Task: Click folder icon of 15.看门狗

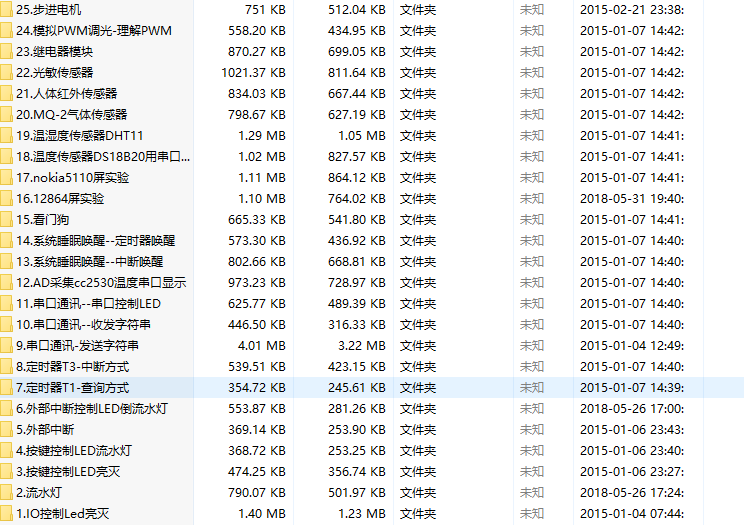Action: 6,219
